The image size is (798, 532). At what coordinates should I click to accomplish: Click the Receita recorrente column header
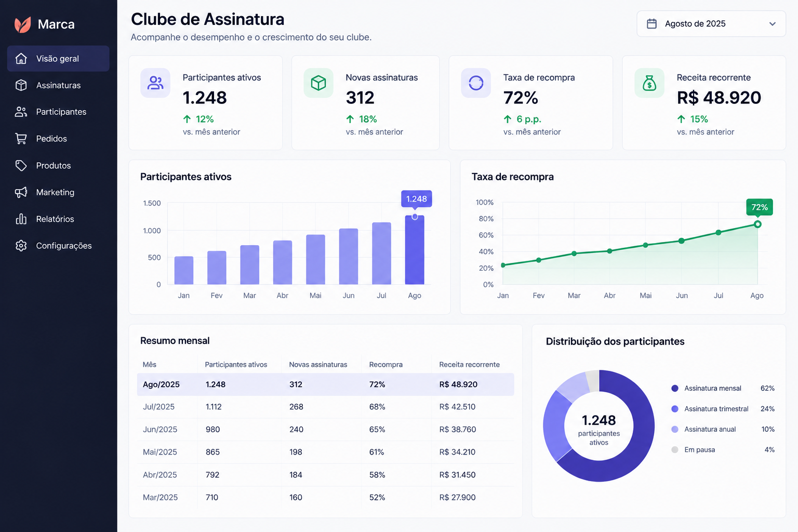pyautogui.click(x=470, y=365)
